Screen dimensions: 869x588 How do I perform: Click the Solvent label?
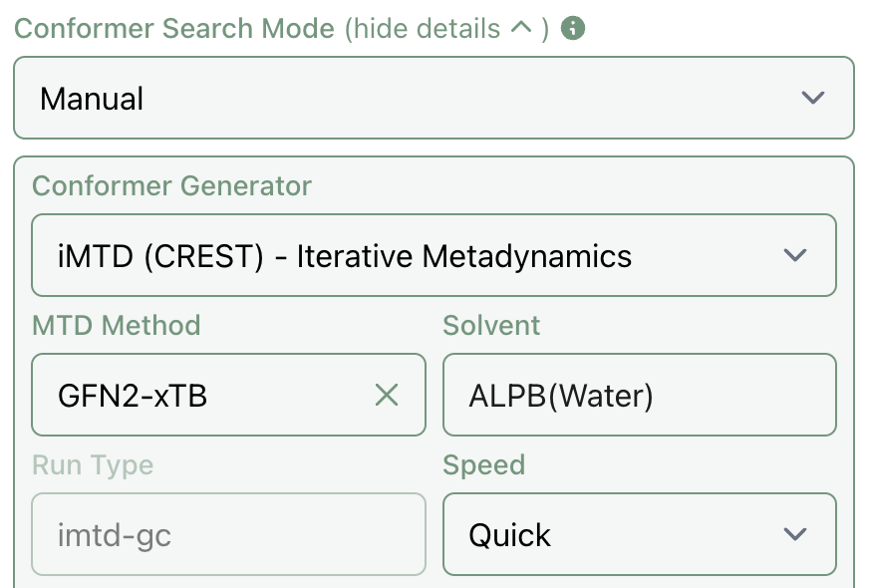pos(491,325)
